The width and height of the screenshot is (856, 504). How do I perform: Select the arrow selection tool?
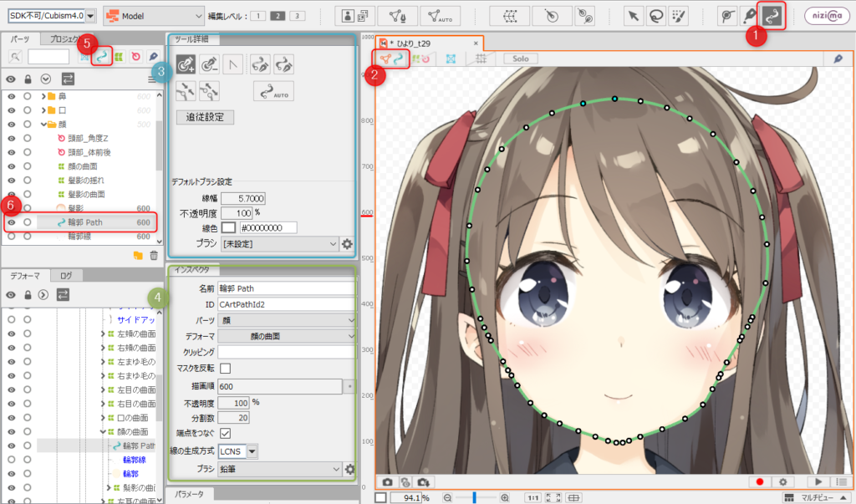(x=634, y=16)
